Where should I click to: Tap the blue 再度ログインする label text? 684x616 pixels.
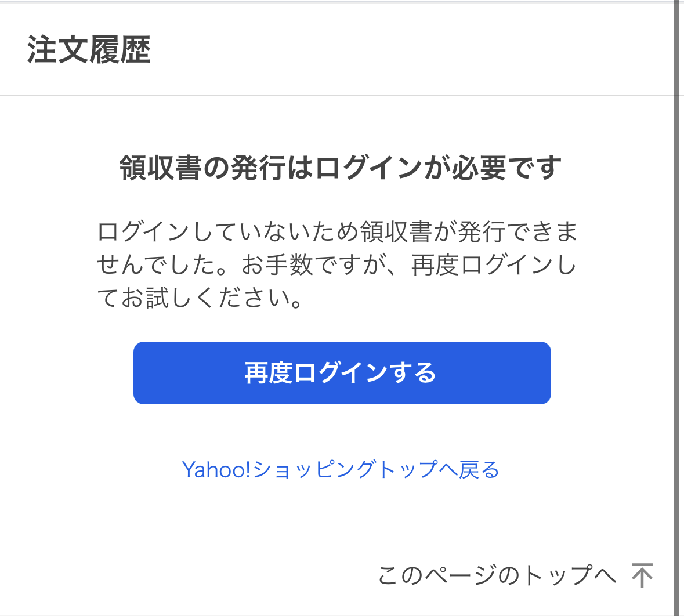click(x=342, y=372)
